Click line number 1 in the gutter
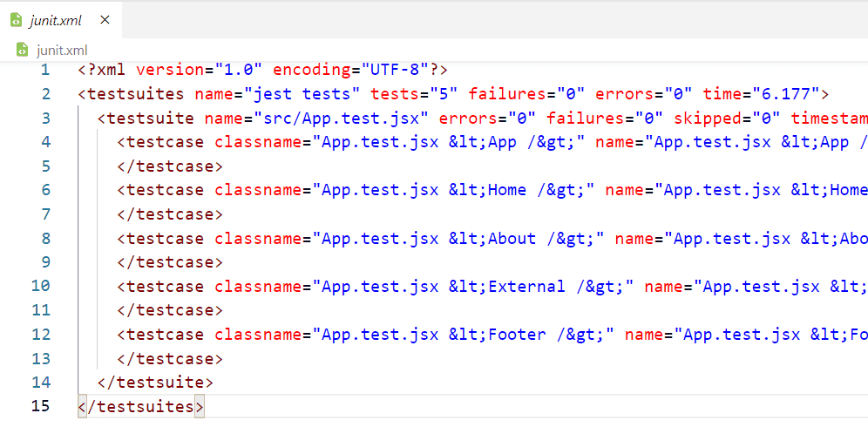This screenshot has width=868, height=427. pyautogui.click(x=44, y=70)
